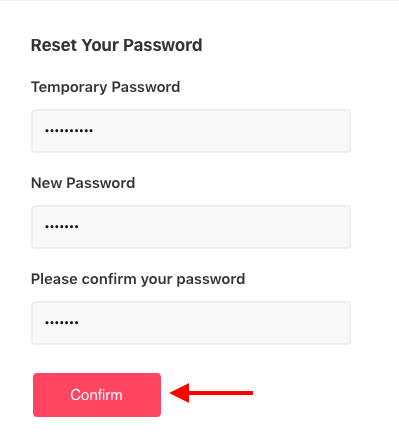Viewport: 399px width, 434px height.
Task: Click the "Please confirm your password" label
Action: 138,279
